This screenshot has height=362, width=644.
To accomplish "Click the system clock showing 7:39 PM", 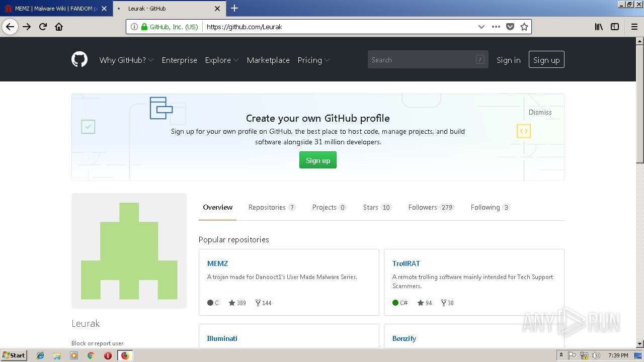I will (618, 355).
